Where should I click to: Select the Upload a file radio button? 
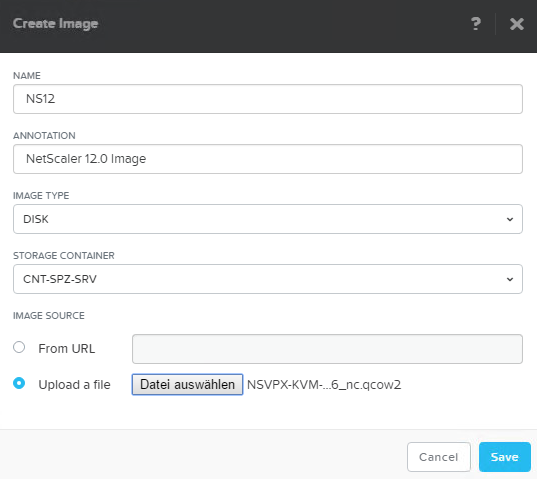[x=19, y=383]
